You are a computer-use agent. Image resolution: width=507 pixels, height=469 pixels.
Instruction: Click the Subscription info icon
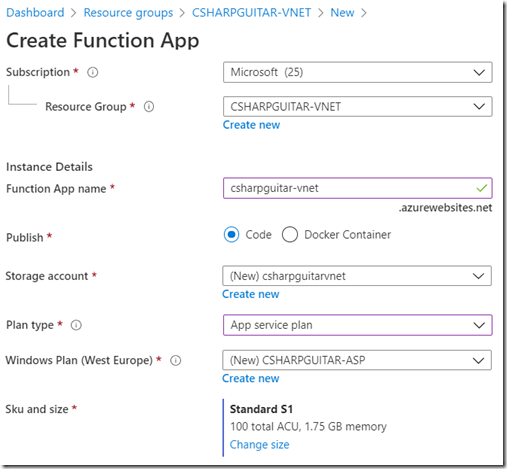93,72
